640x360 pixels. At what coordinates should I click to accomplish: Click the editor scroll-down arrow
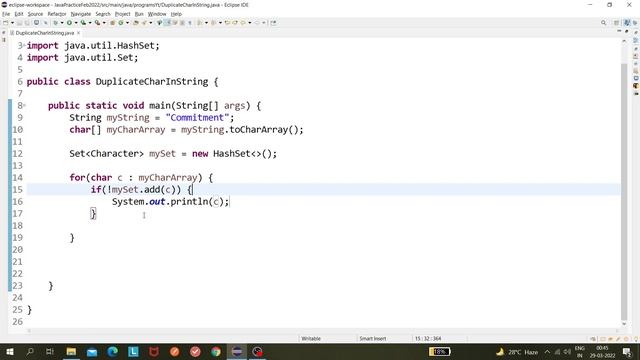(624, 324)
